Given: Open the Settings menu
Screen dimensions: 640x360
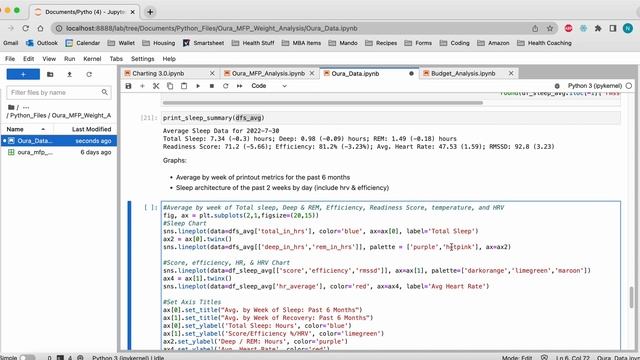Looking at the screenshot, I should tap(142, 59).
